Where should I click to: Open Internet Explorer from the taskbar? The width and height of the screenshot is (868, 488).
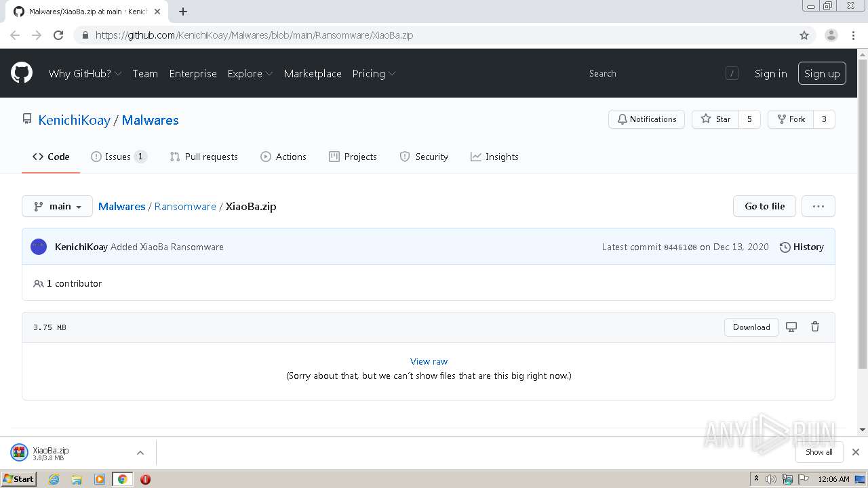click(54, 479)
